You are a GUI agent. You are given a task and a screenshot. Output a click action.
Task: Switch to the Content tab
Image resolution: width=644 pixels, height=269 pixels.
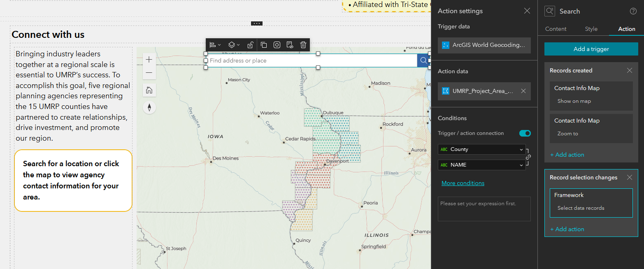[556, 29]
